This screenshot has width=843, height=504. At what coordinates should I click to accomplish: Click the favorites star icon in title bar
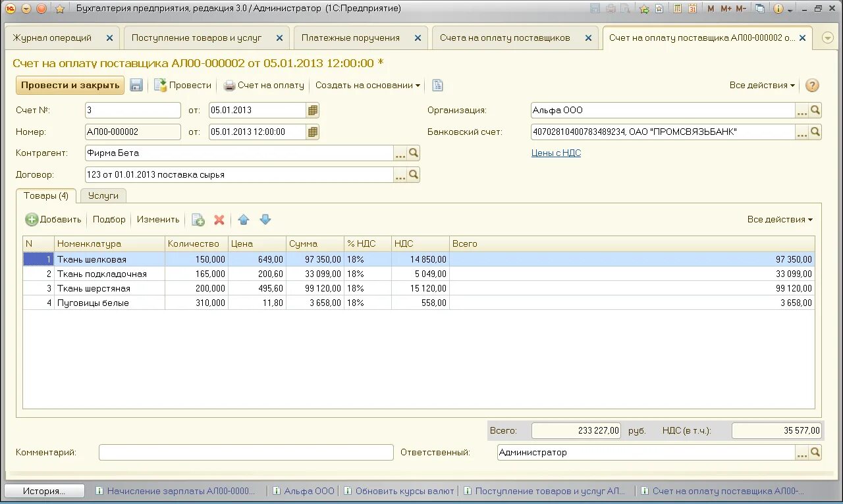(x=60, y=9)
